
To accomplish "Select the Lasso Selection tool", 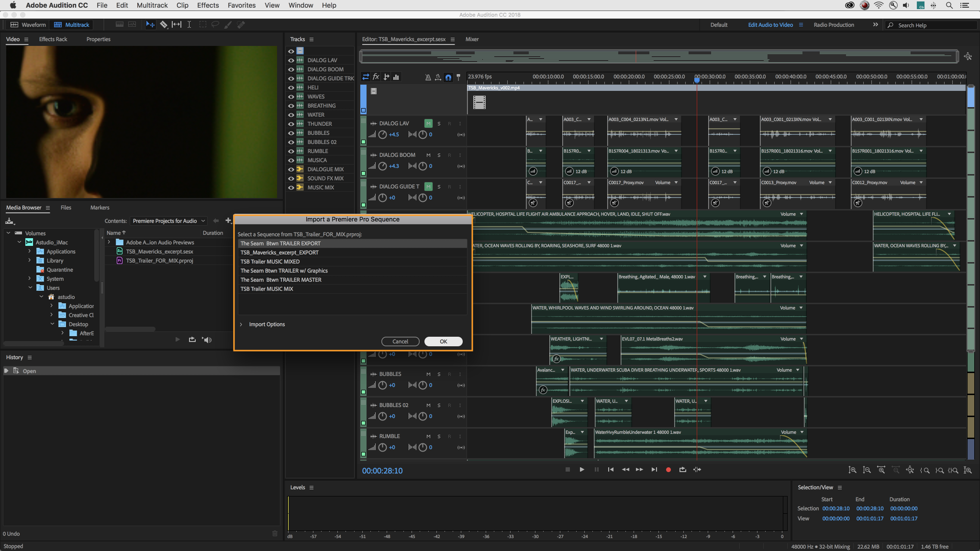I will pyautogui.click(x=216, y=24).
